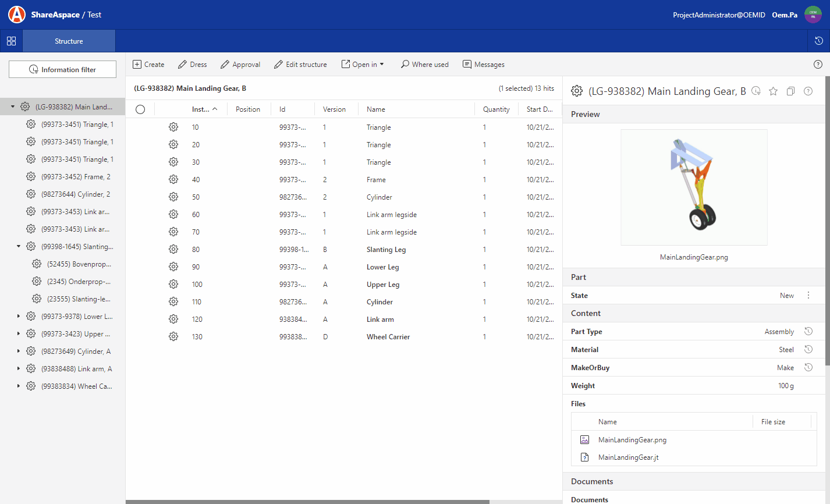Image resolution: width=830 pixels, height=504 pixels.
Task: Click history icon beside Material Steel
Action: coord(808,350)
